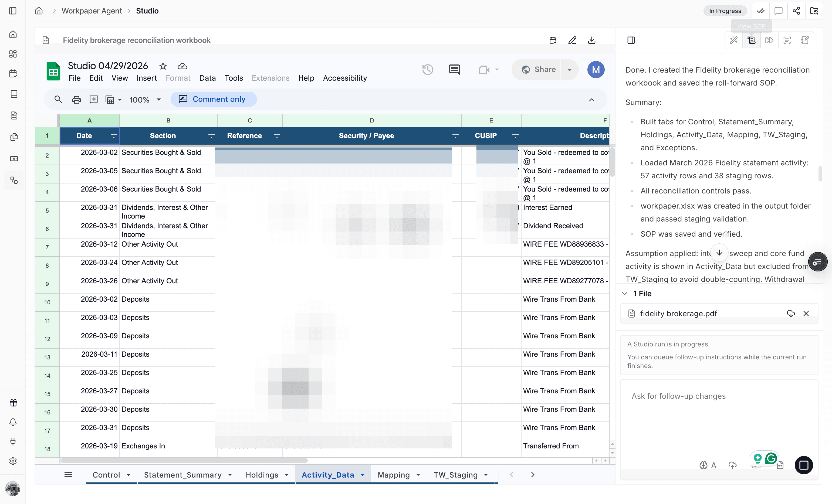Open the comments bubble in top bar
This screenshot has height=504, width=832.
coord(778,11)
